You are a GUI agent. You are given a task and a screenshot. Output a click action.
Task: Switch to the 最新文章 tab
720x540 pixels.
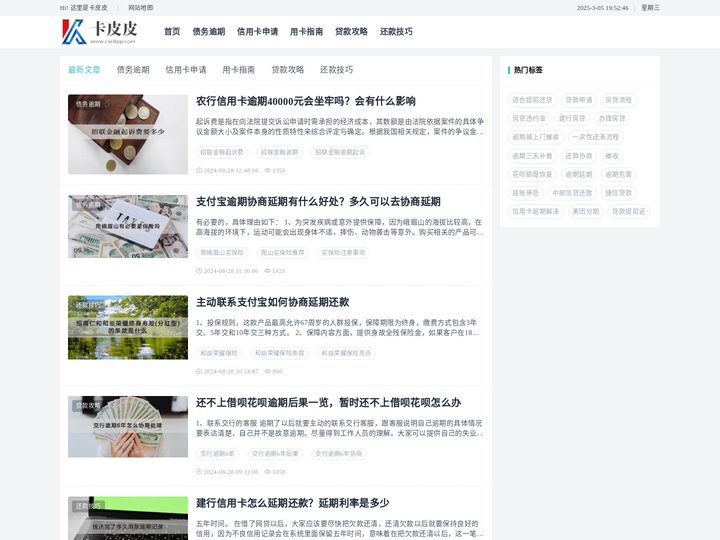click(x=84, y=70)
